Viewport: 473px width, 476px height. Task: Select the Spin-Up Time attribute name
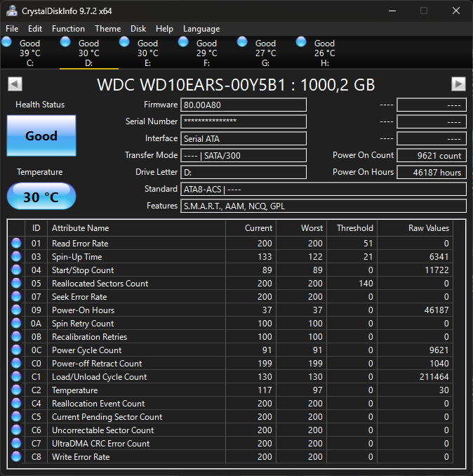click(x=76, y=257)
